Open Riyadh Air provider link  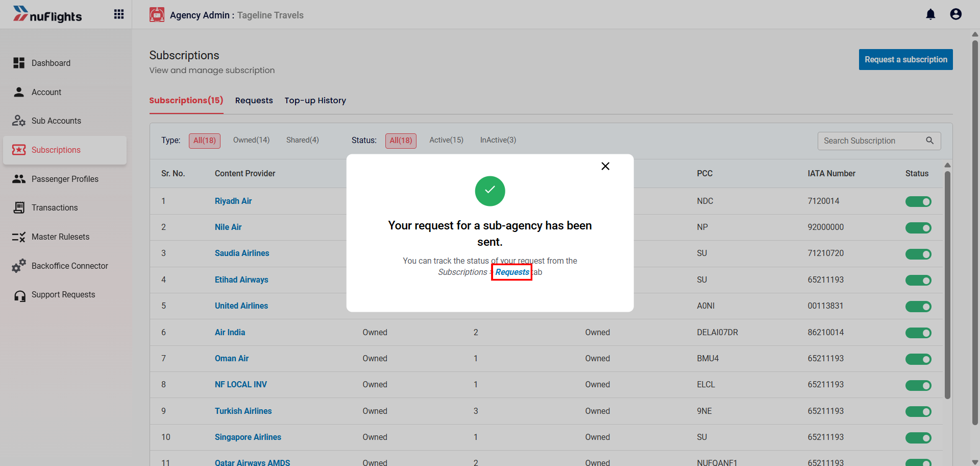(233, 201)
